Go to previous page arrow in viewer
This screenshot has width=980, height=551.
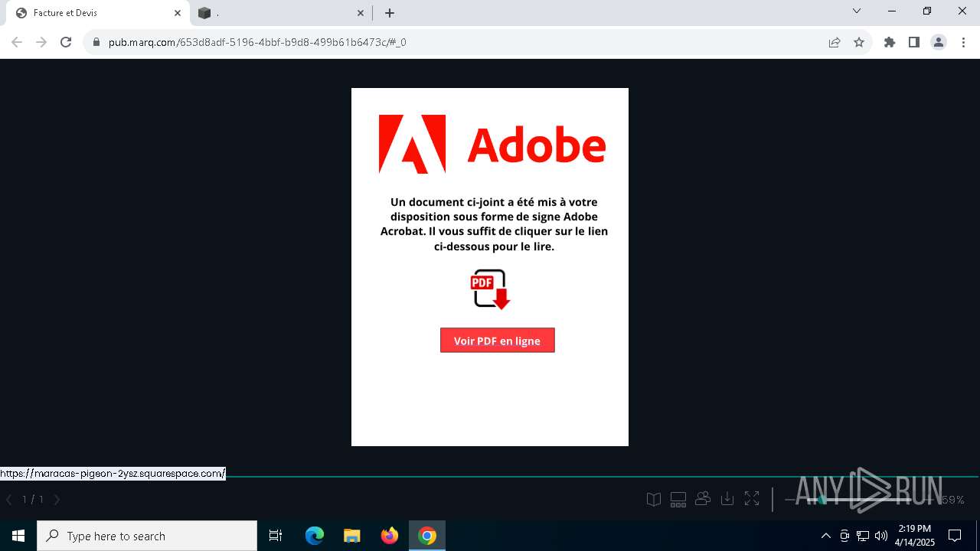coord(8,500)
